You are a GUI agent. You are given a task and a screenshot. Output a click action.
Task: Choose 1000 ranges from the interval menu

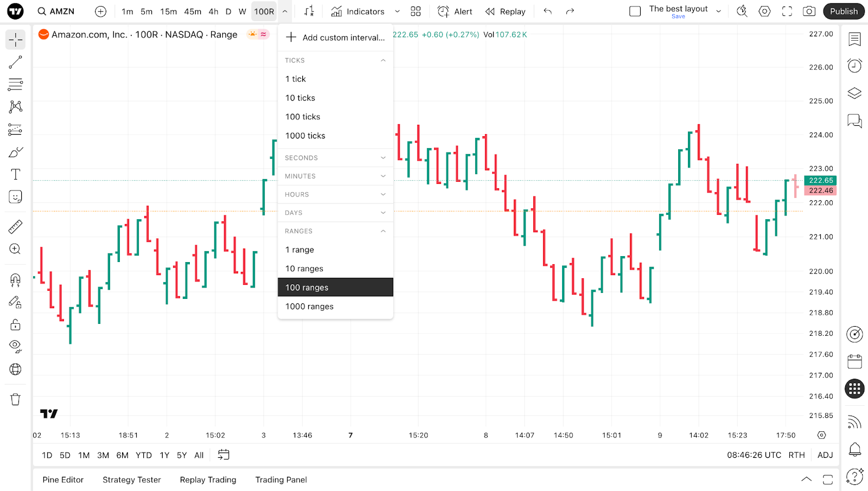tap(309, 307)
